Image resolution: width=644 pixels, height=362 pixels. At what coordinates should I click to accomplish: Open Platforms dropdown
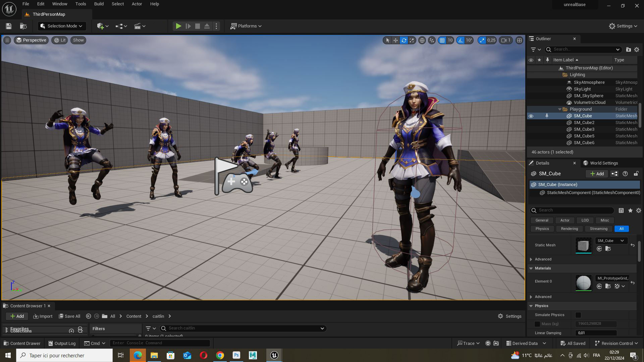pyautogui.click(x=246, y=26)
